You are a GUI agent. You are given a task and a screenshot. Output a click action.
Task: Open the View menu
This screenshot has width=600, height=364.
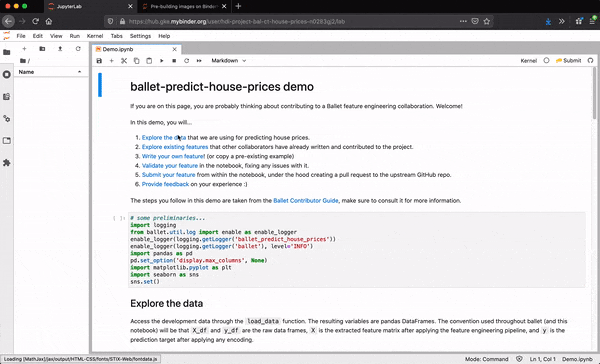(x=56, y=36)
